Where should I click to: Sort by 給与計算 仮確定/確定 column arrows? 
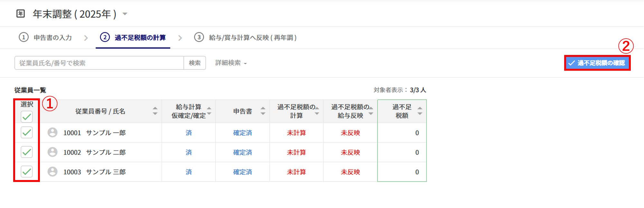[x=209, y=111]
